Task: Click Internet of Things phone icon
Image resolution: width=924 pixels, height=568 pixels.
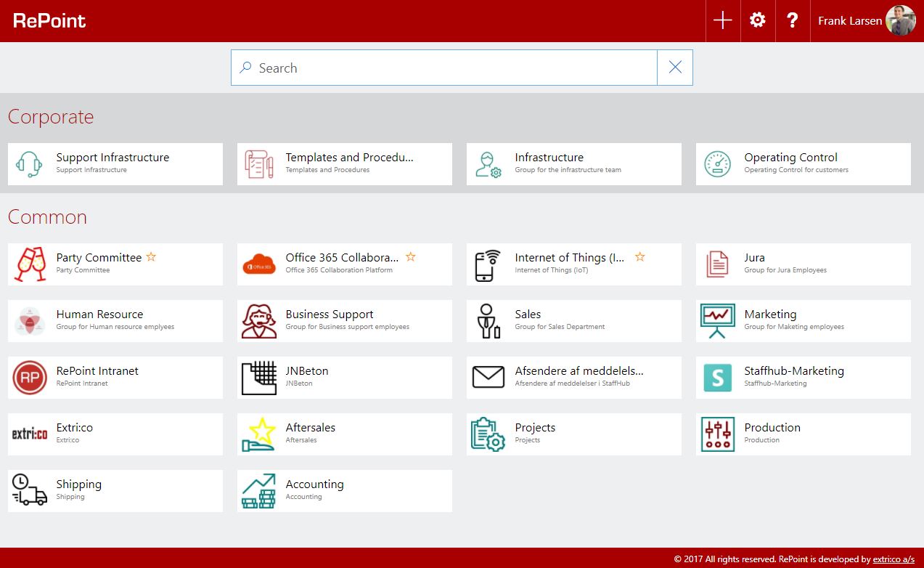Action: coord(488,265)
